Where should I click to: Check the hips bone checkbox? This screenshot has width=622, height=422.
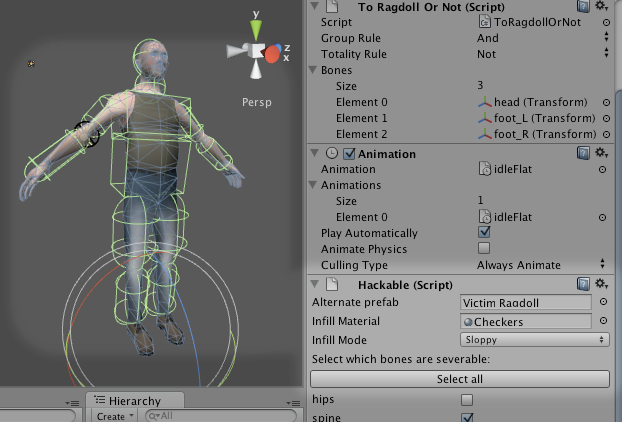coord(466,400)
